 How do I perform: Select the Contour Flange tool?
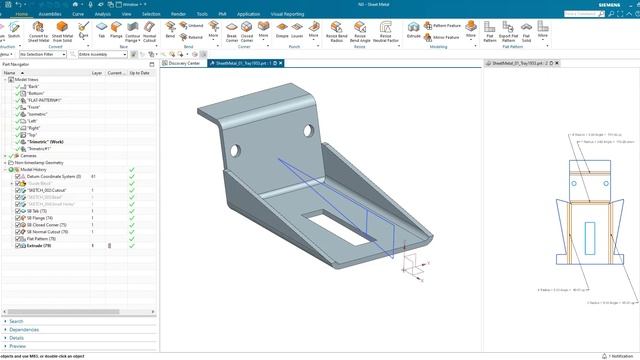[132, 32]
